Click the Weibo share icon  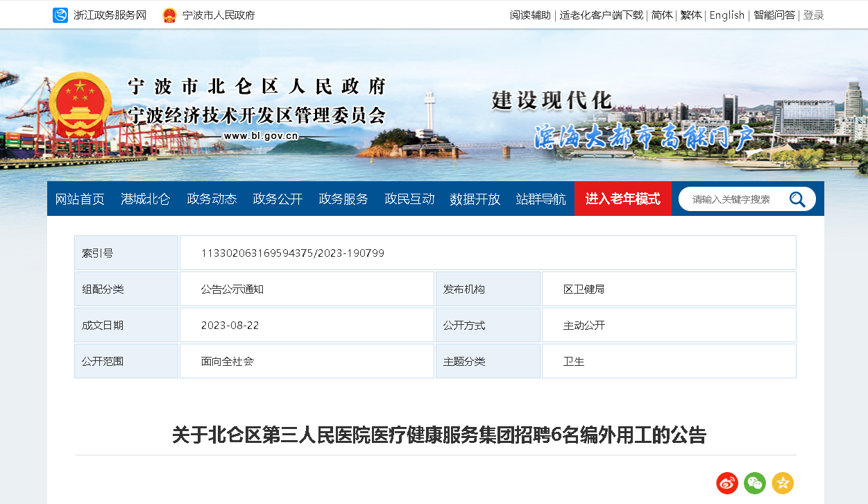tap(727, 482)
